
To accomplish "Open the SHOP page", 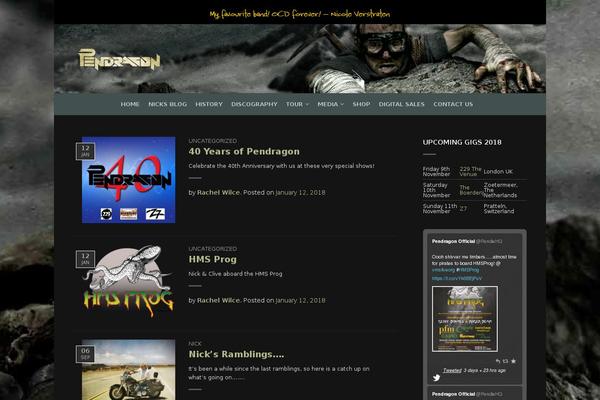I will coord(361,104).
